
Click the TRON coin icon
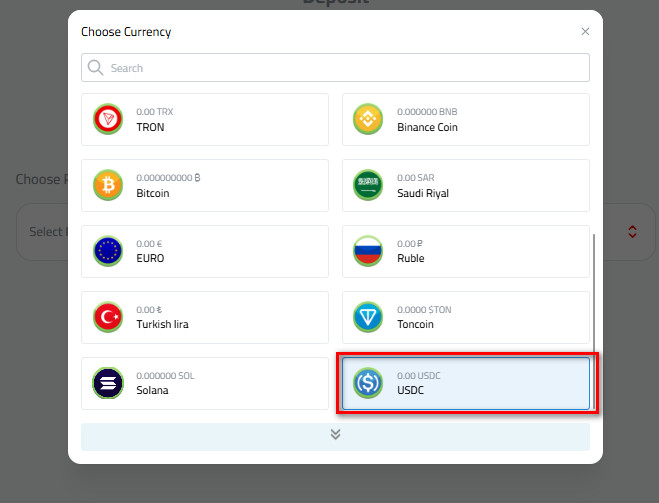(x=108, y=119)
